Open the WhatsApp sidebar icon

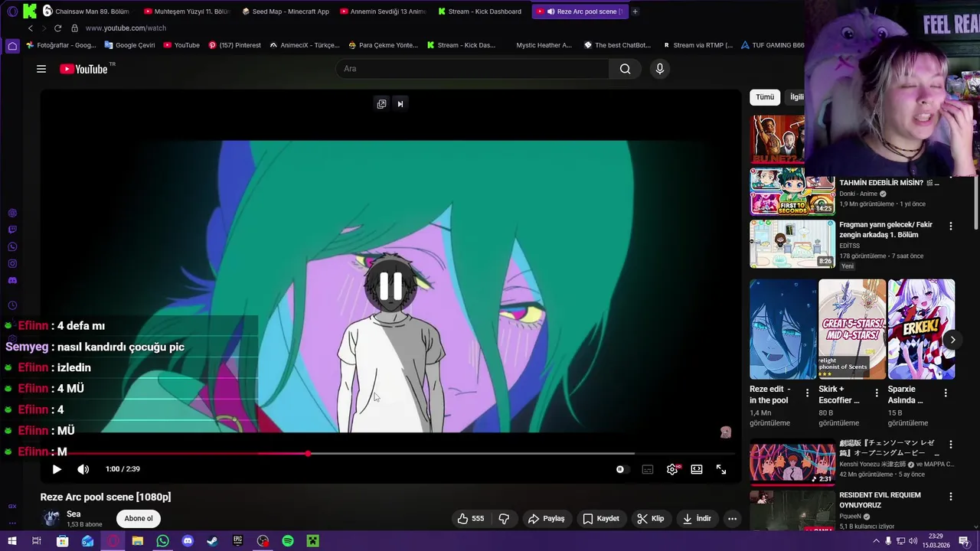pos(12,246)
